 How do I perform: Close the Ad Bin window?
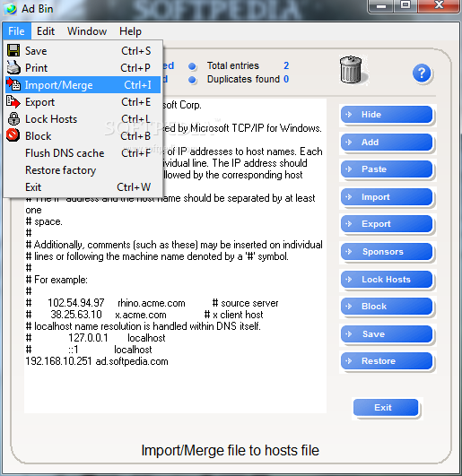pos(439,5)
